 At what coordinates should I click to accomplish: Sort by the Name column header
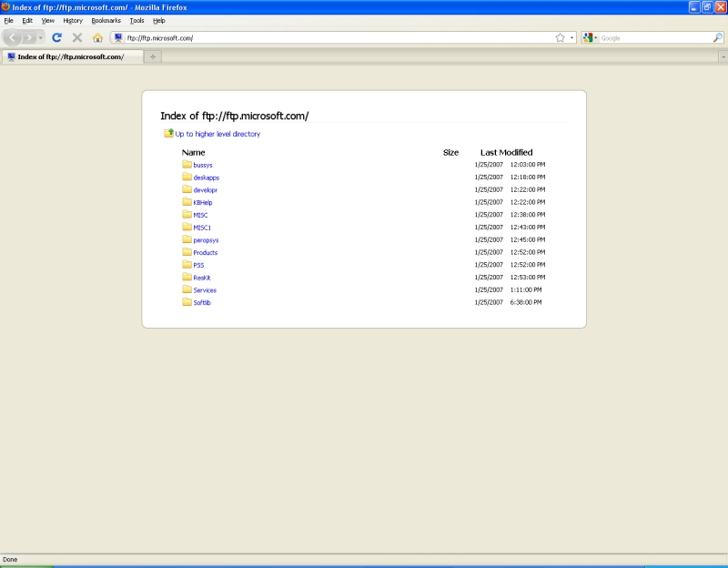point(193,152)
